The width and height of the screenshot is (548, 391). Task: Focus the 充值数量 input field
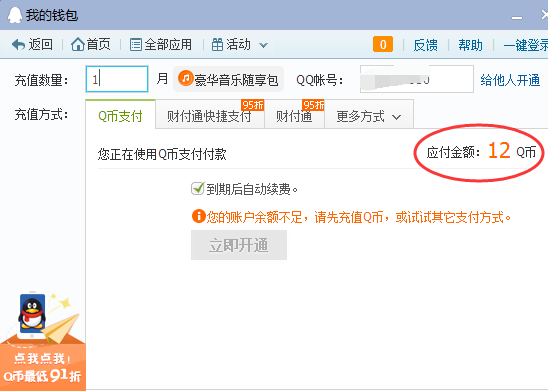click(x=117, y=79)
